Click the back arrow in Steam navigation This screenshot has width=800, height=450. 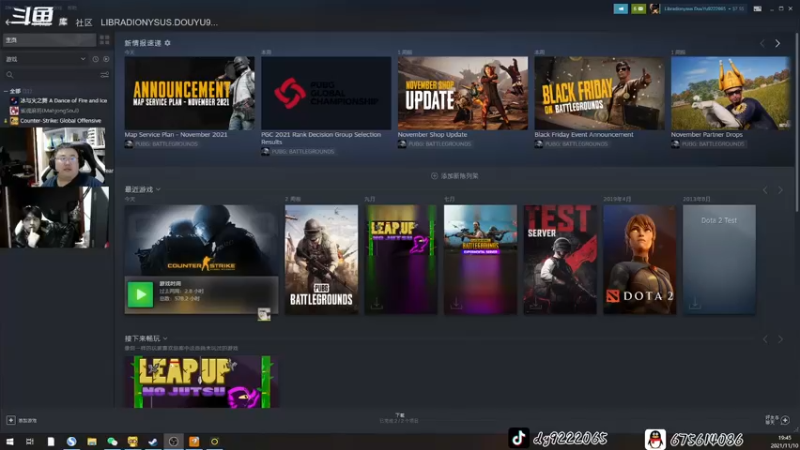click(x=8, y=22)
